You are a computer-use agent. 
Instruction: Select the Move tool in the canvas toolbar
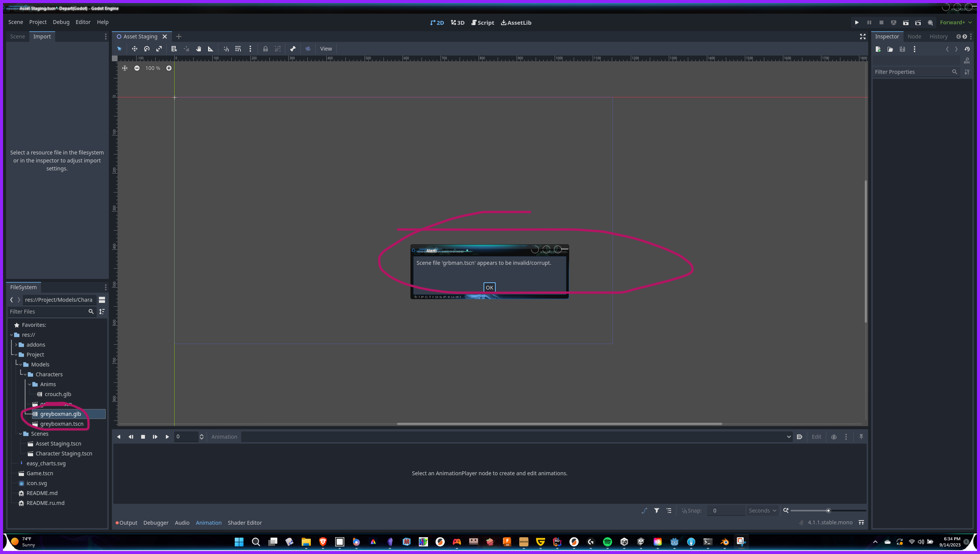coord(134,49)
